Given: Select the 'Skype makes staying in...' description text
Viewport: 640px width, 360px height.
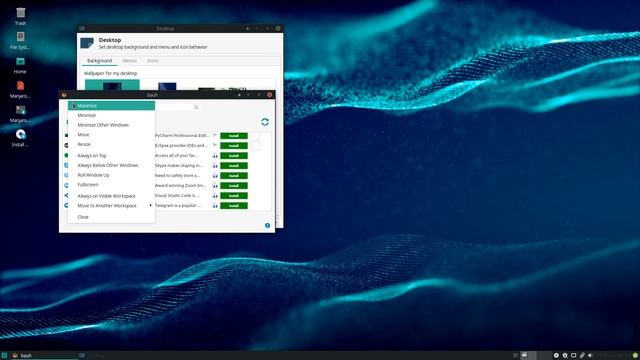Looking at the screenshot, I should tap(178, 166).
